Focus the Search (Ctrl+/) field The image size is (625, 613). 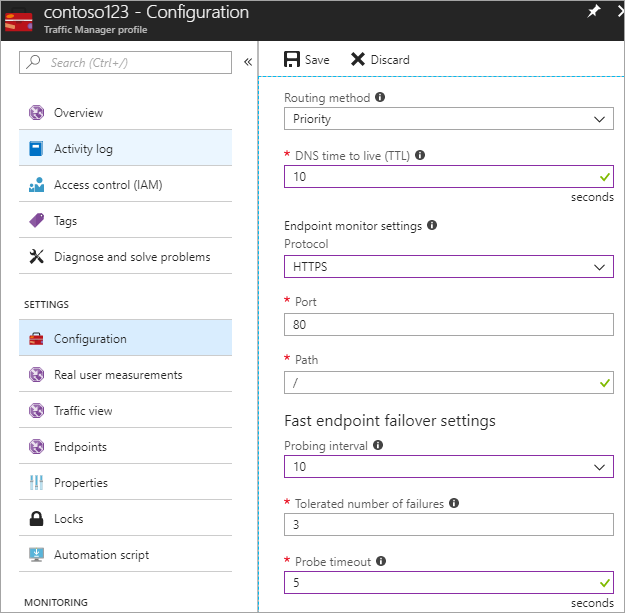(x=125, y=62)
